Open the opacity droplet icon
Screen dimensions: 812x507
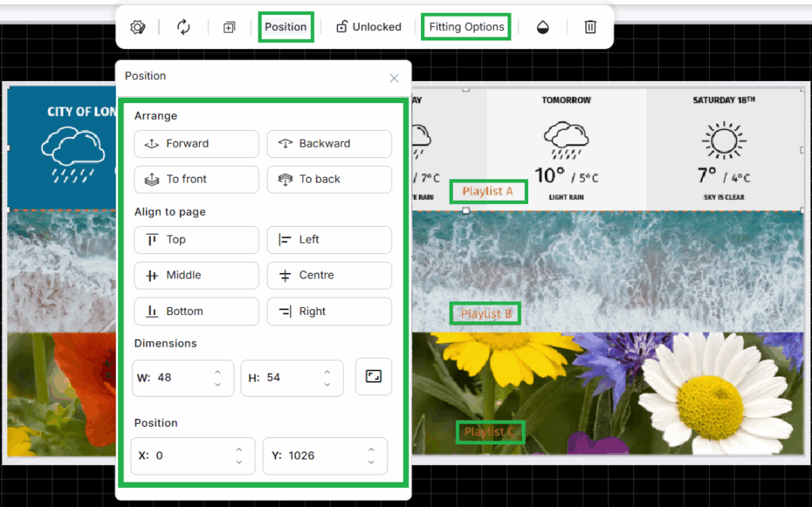pyautogui.click(x=543, y=27)
